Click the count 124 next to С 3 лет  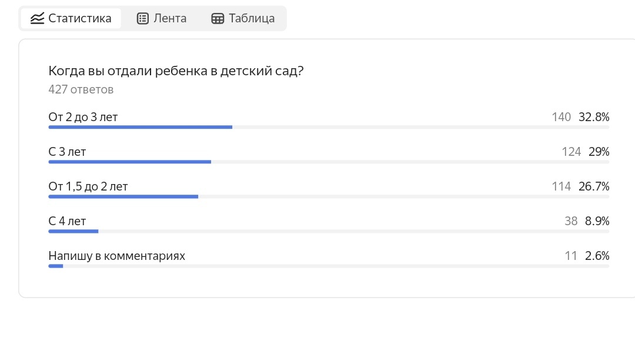pos(571,152)
